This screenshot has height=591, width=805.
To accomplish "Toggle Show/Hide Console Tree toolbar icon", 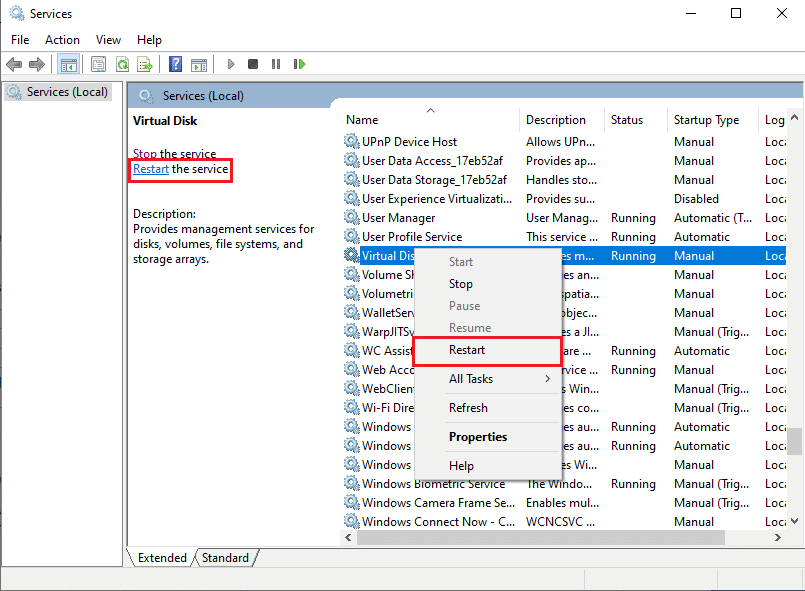I will click(x=68, y=64).
